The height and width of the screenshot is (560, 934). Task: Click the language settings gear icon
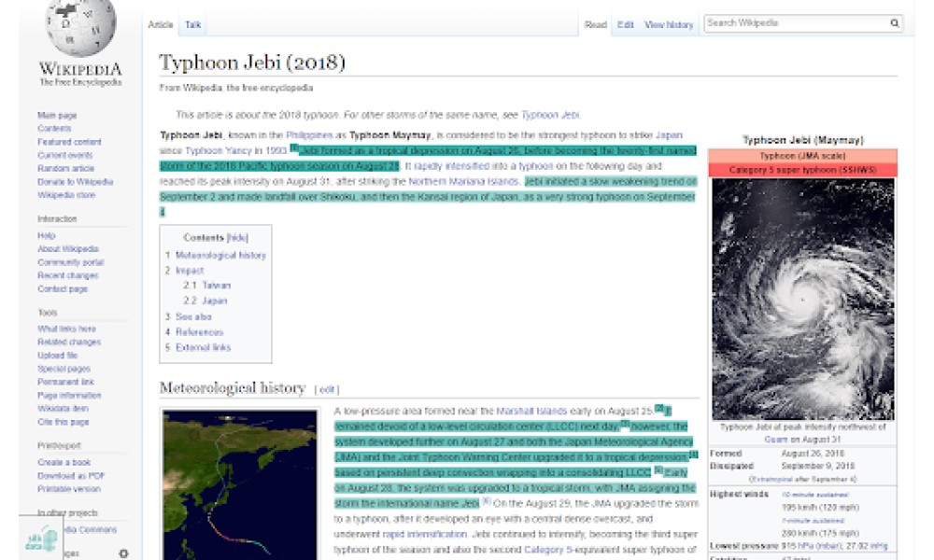point(123,553)
